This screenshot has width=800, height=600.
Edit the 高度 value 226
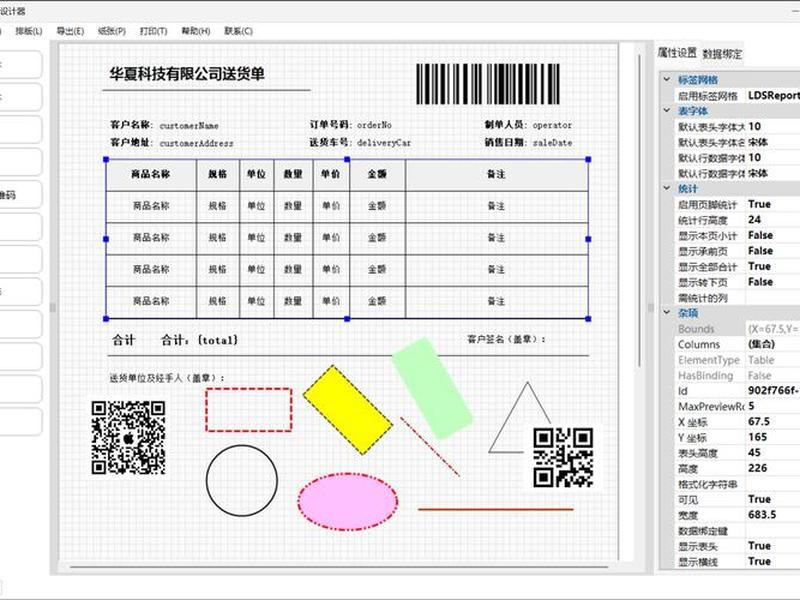pos(772,468)
